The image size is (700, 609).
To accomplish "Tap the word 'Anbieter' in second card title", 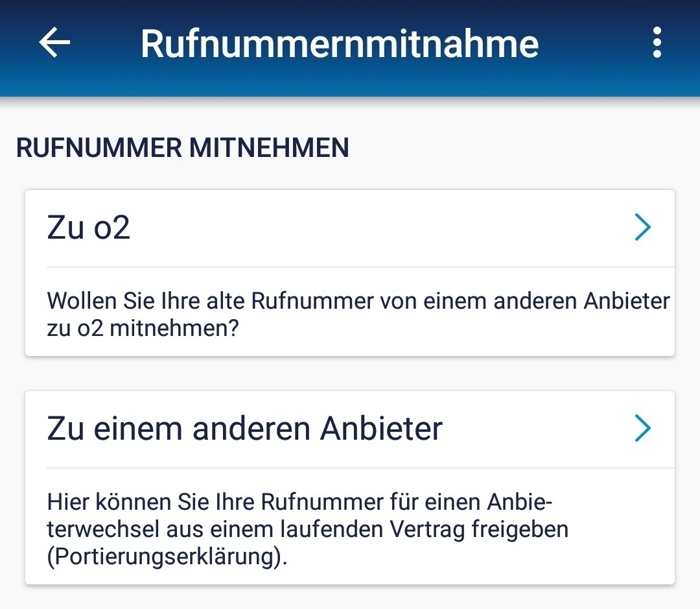I will tap(381, 428).
